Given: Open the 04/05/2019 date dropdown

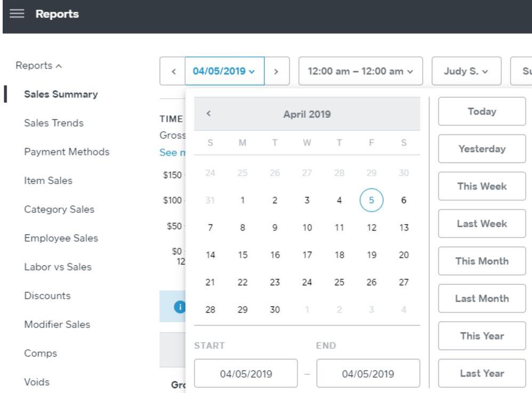Looking at the screenshot, I should (x=224, y=71).
